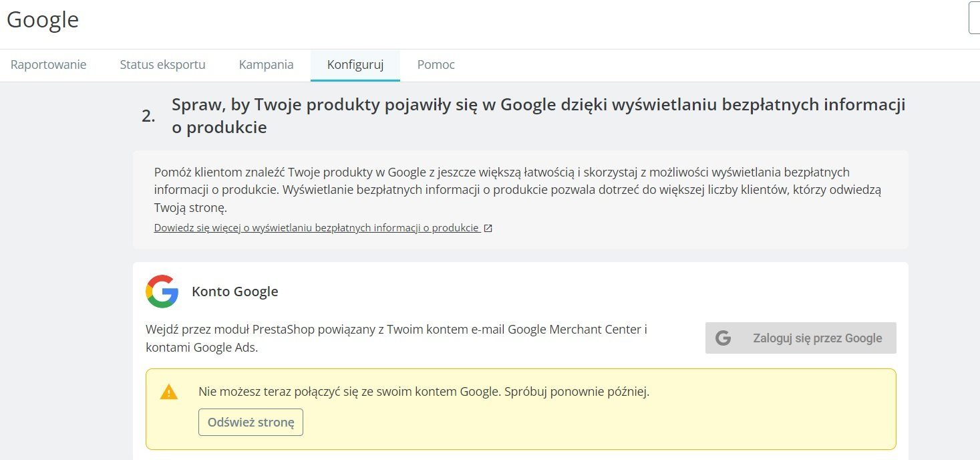Select the Konfiguruj tab
This screenshot has width=980, height=460.
355,65
